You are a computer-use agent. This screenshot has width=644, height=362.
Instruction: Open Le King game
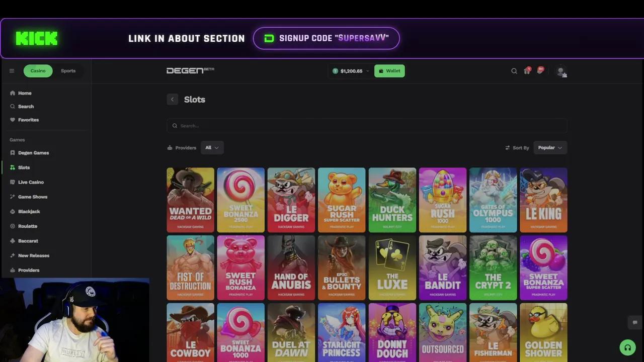[543, 200]
